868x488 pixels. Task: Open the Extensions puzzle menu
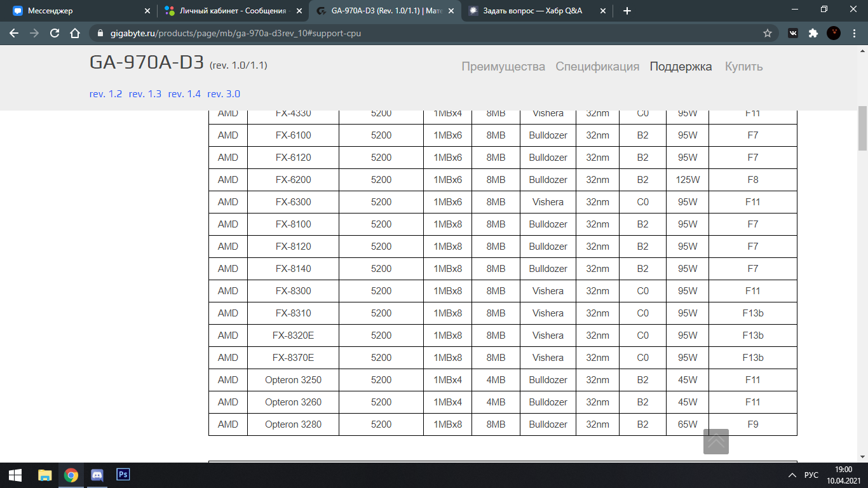point(813,33)
